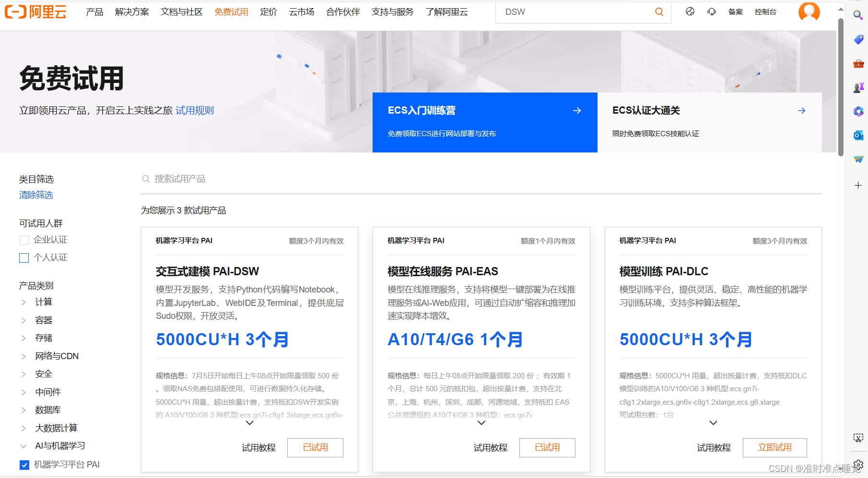This screenshot has height=478, width=868.
Task: Open 试用教程 for PAI-EAS
Action: pyautogui.click(x=491, y=448)
